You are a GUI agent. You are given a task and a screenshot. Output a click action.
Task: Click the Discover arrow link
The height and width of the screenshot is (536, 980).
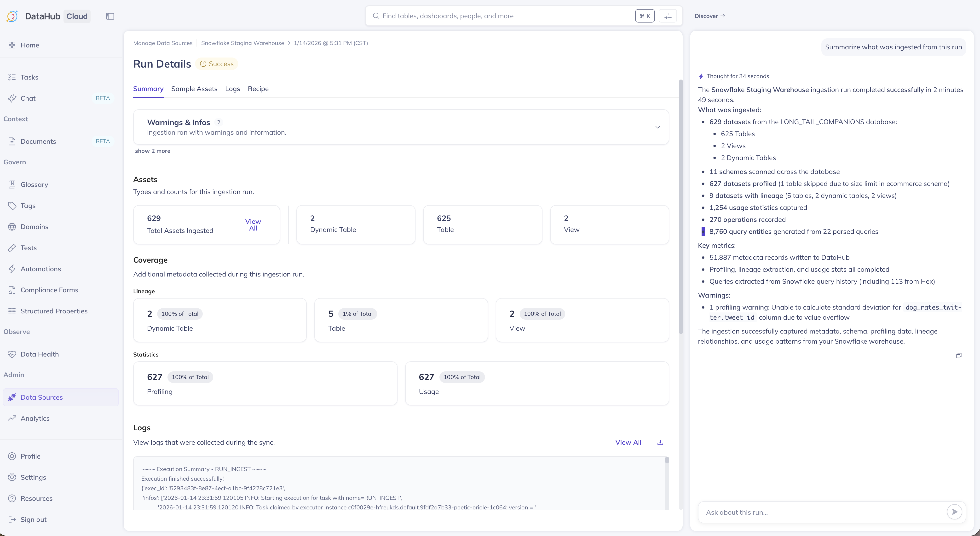coord(709,16)
